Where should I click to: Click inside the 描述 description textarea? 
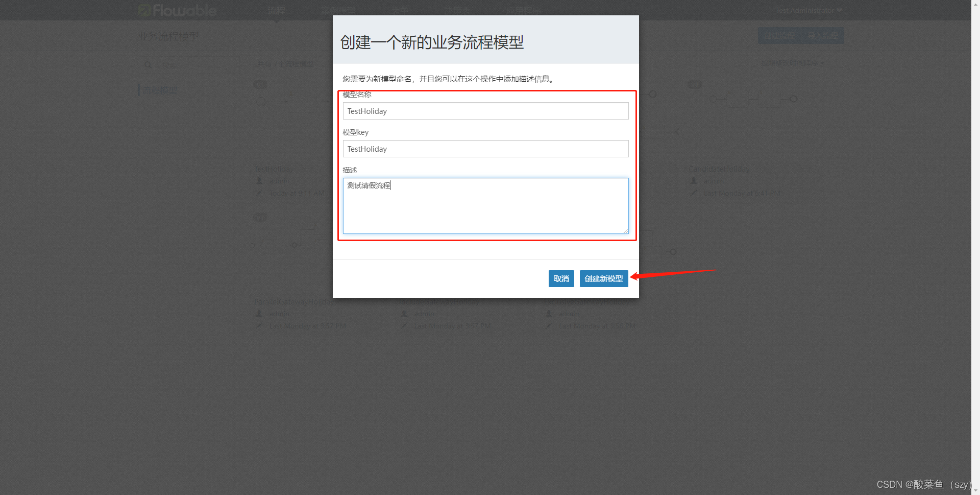tap(485, 206)
